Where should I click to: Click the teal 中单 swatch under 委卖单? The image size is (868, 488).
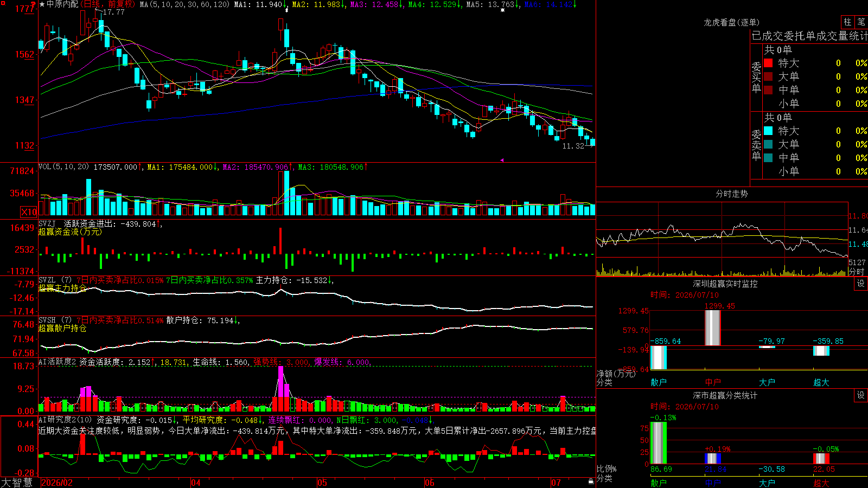click(x=768, y=158)
